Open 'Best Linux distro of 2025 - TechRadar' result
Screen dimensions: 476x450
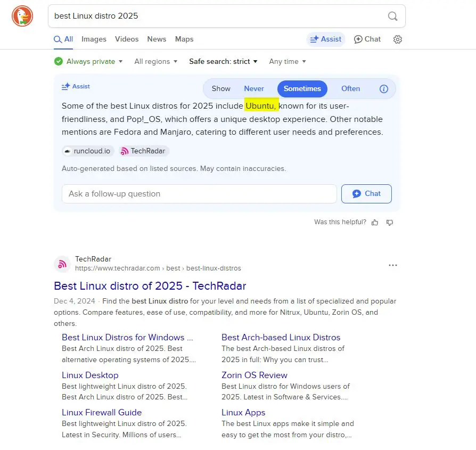point(150,286)
